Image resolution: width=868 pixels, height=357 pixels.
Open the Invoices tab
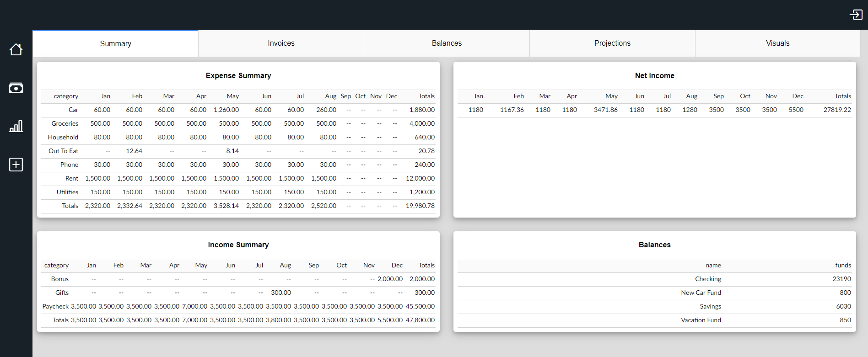(281, 43)
